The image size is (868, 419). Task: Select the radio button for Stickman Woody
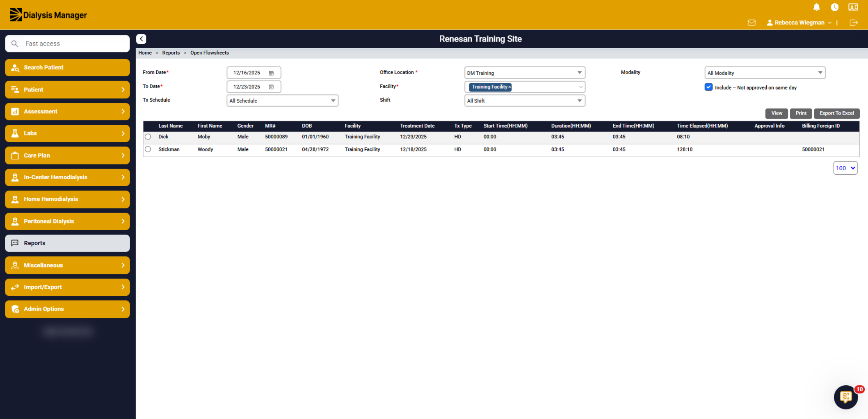coord(148,149)
